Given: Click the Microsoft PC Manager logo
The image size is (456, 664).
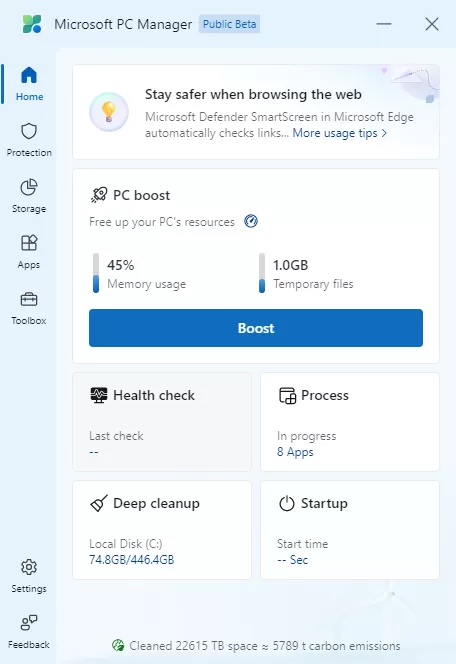Looking at the screenshot, I should tap(32, 24).
